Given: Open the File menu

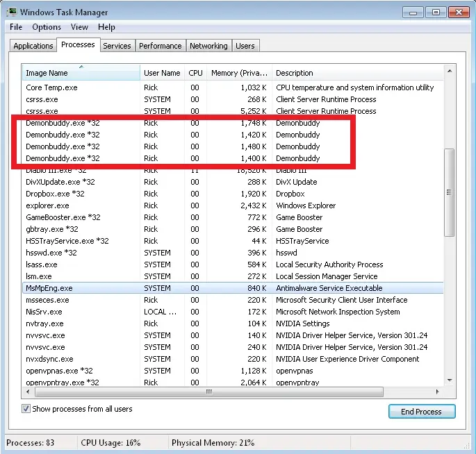Looking at the screenshot, I should click(16, 27).
